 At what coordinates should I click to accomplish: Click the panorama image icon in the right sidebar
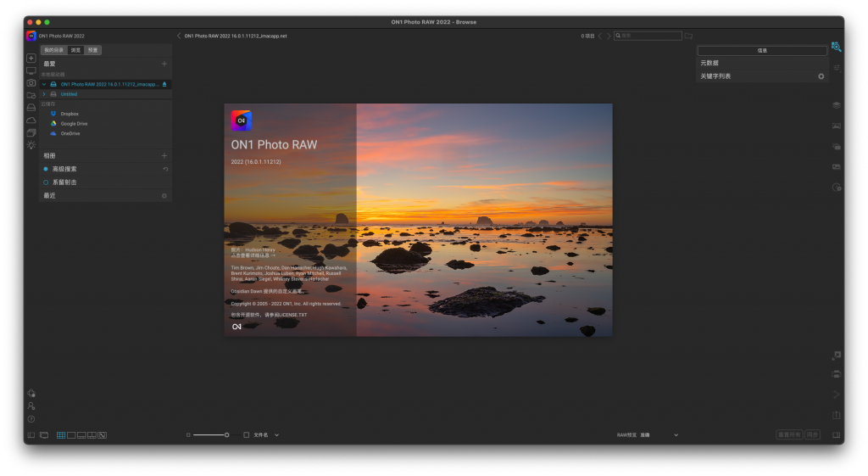point(837,167)
